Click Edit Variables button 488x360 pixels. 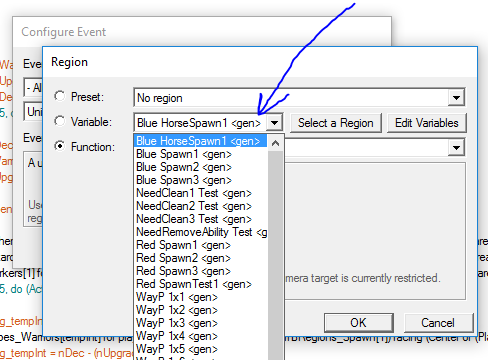[x=427, y=123]
